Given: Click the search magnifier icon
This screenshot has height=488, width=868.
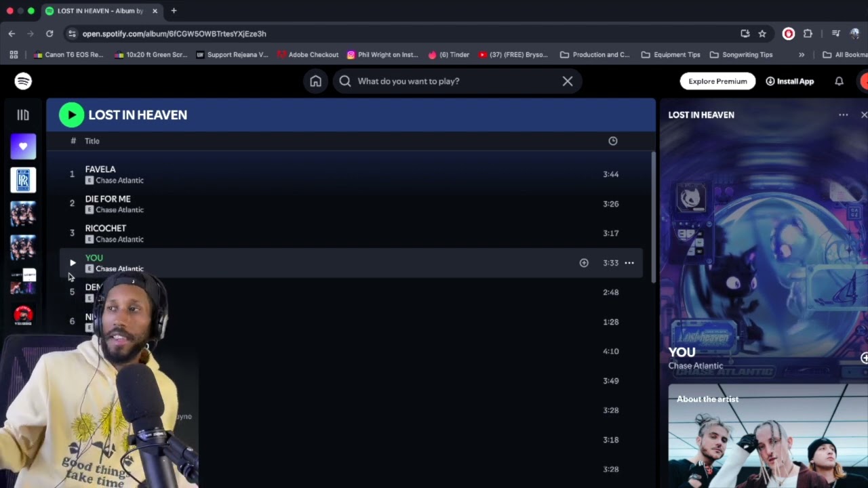Looking at the screenshot, I should [x=345, y=81].
